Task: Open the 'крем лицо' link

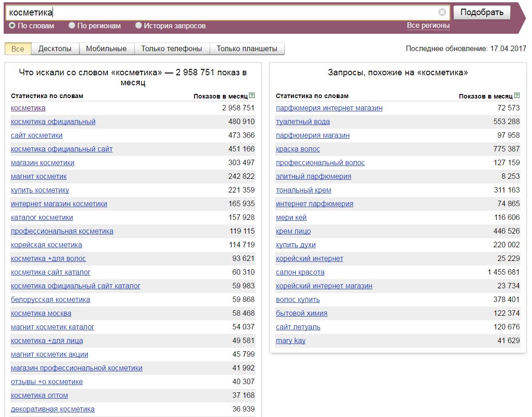Action: tap(293, 231)
